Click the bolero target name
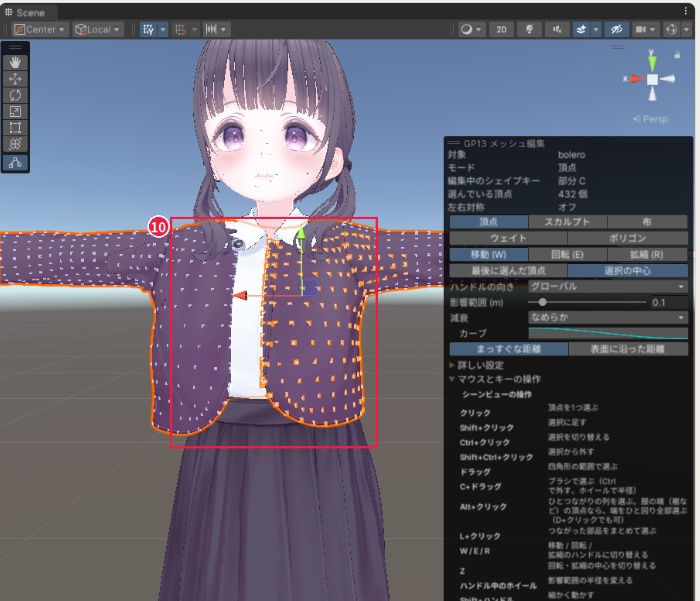The image size is (700, 601). click(x=571, y=155)
